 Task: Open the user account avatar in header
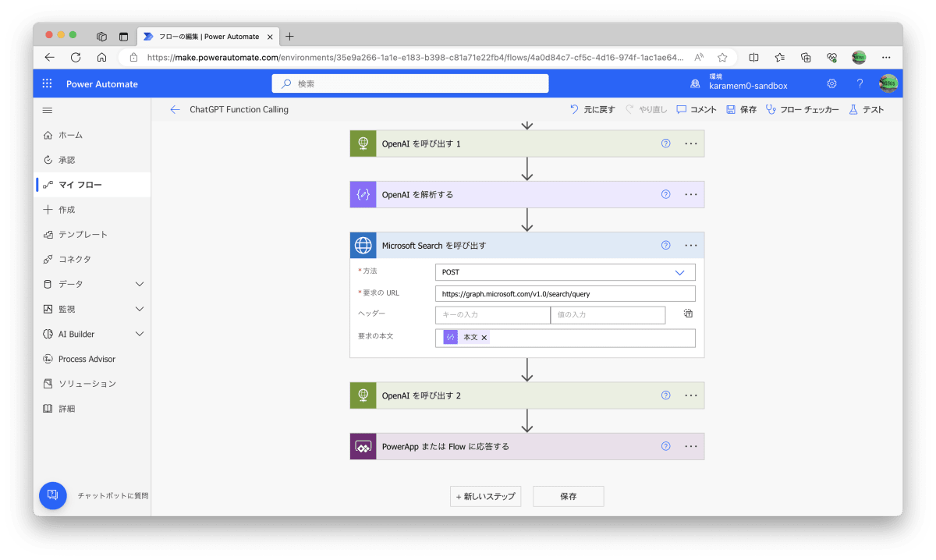(x=888, y=83)
